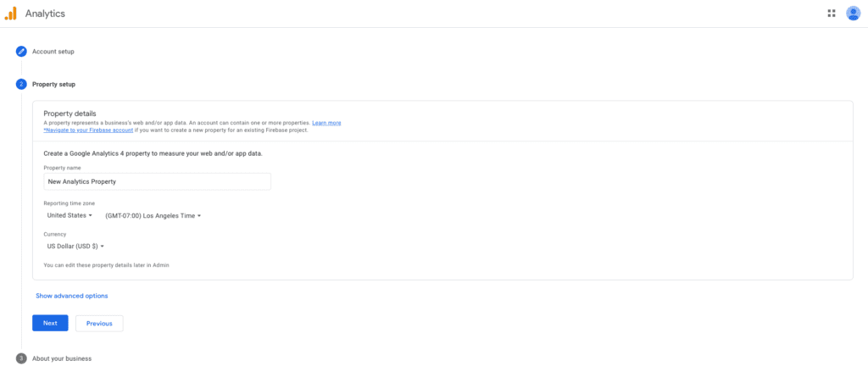Open the Los Angeles Time zone dropdown
Viewport: 868px width, 383px height.
tap(153, 216)
